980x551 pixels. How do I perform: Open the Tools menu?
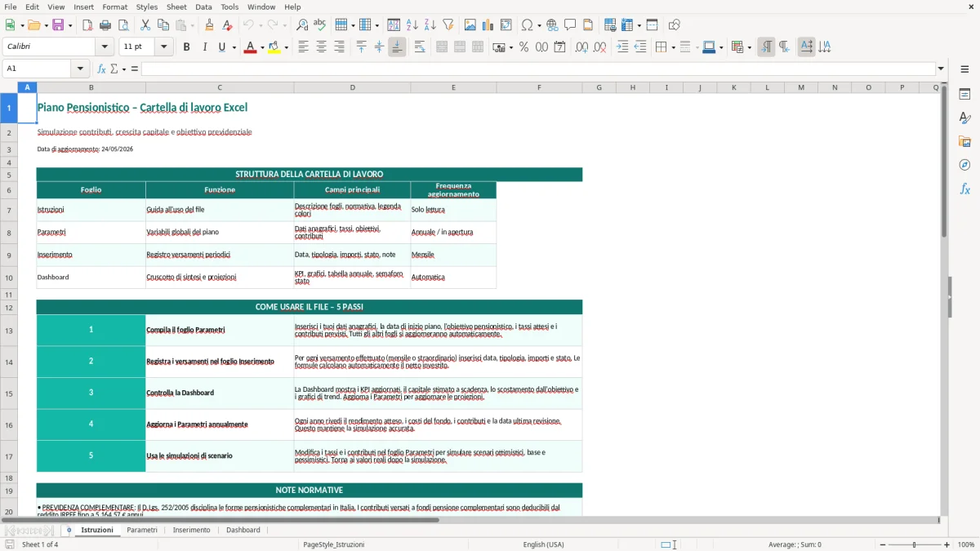click(230, 7)
